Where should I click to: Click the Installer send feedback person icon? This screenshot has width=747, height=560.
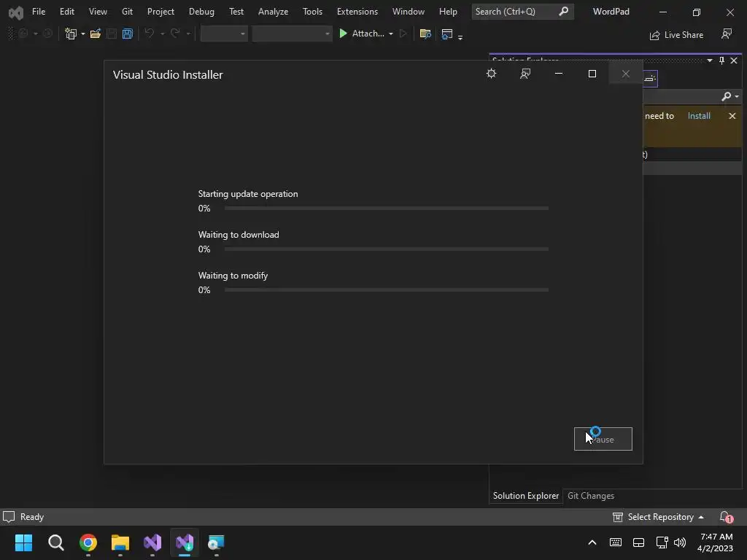point(525,74)
